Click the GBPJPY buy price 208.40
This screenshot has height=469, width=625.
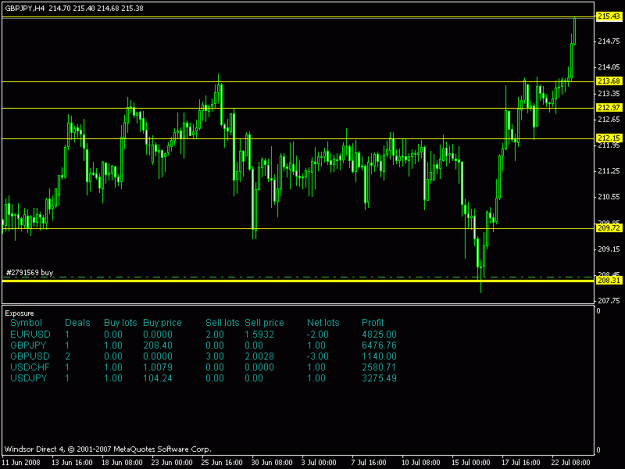pyautogui.click(x=158, y=345)
